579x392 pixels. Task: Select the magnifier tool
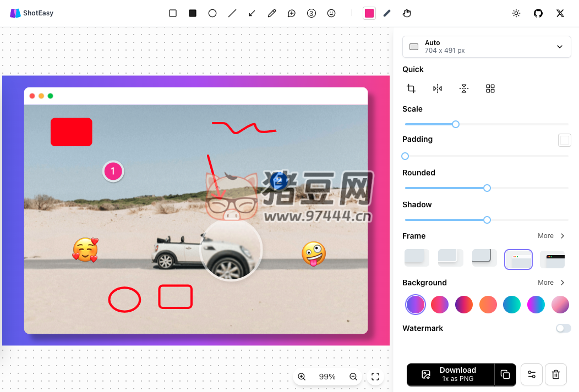(x=292, y=13)
